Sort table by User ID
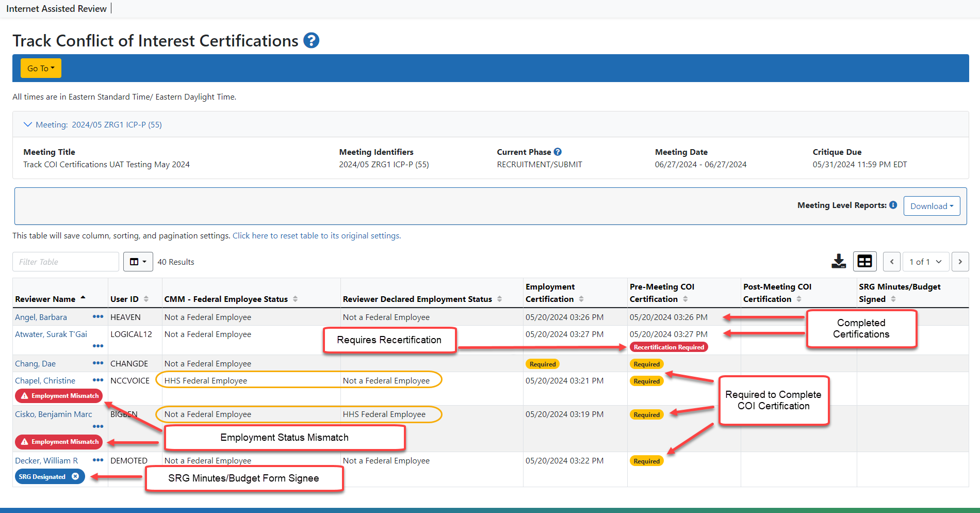 coord(129,299)
